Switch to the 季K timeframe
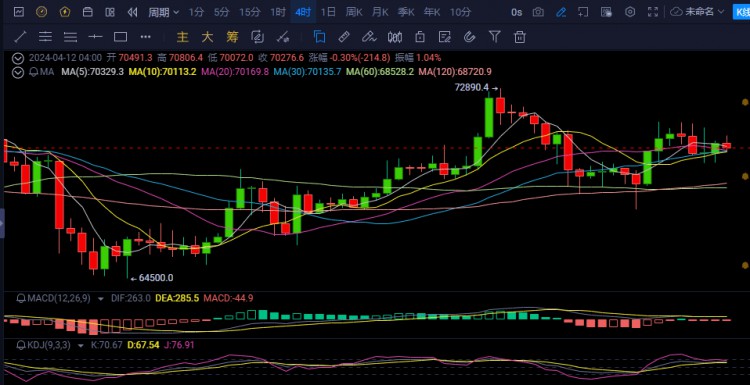 [x=406, y=12]
